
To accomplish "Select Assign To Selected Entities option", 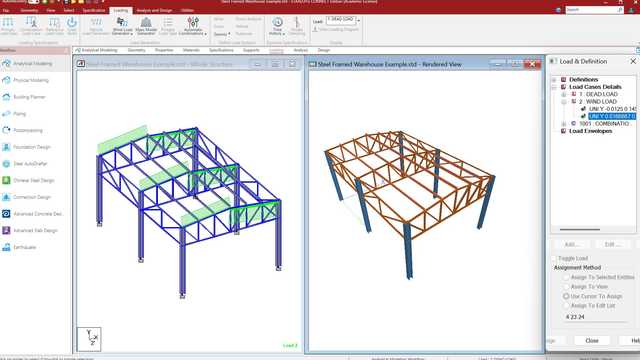I will click(x=566, y=277).
